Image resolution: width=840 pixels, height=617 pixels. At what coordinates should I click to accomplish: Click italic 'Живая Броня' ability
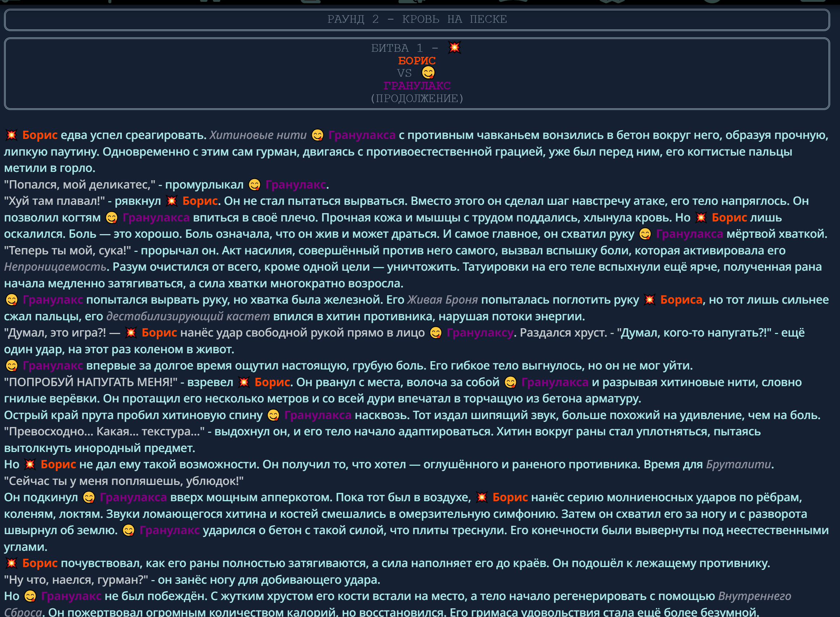click(442, 300)
